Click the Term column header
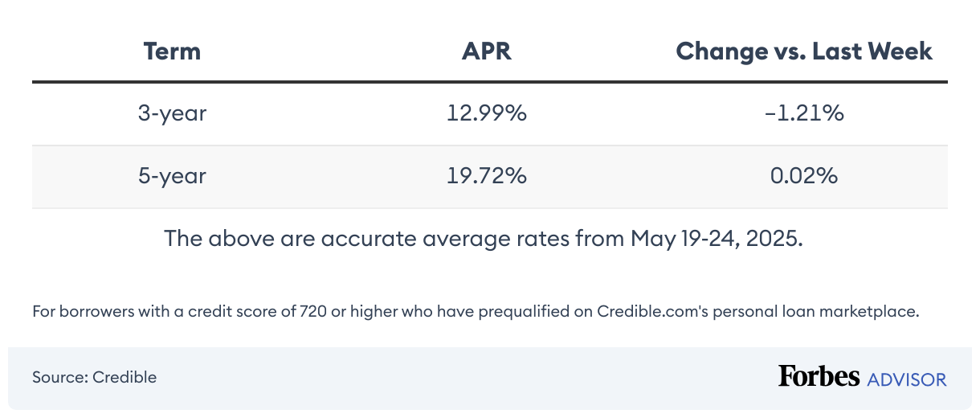The image size is (980, 418). [172, 51]
